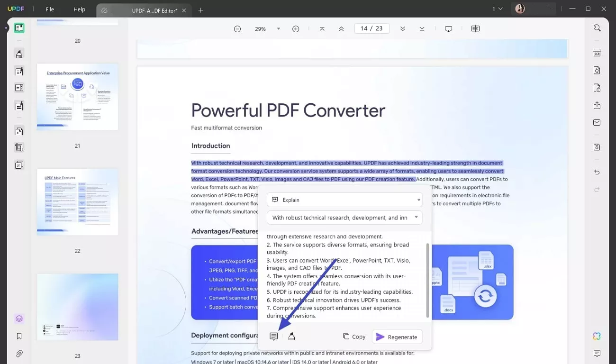Go to the next page
The width and height of the screenshot is (616, 364).
(403, 29)
